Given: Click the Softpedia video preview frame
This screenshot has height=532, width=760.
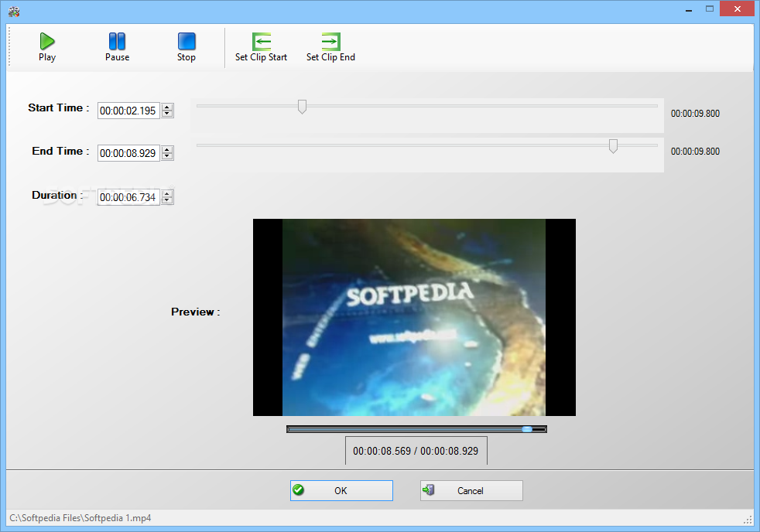Looking at the screenshot, I should click(414, 317).
